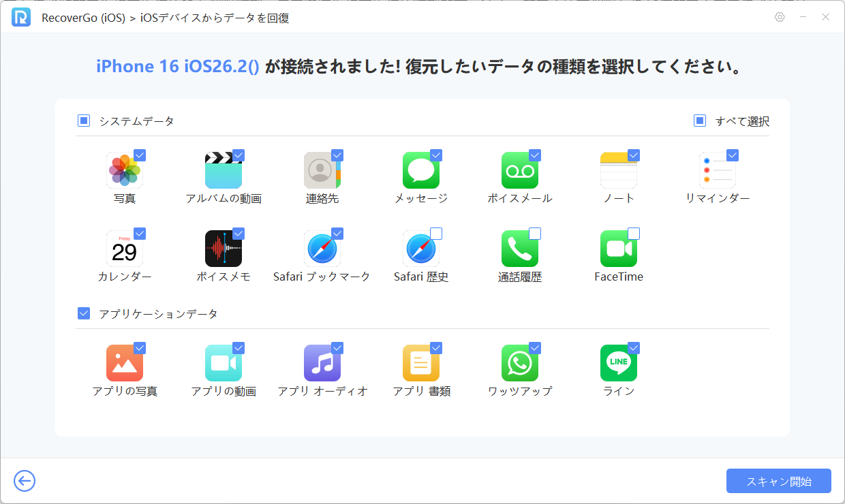This screenshot has width=845, height=504.
Task: Click the ライン (LINE) icon
Action: (619, 362)
